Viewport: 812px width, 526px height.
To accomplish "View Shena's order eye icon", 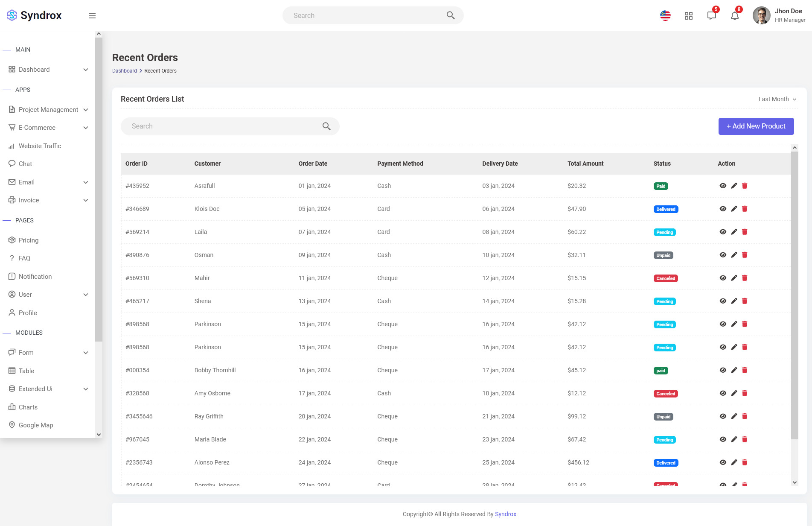I will 723,301.
